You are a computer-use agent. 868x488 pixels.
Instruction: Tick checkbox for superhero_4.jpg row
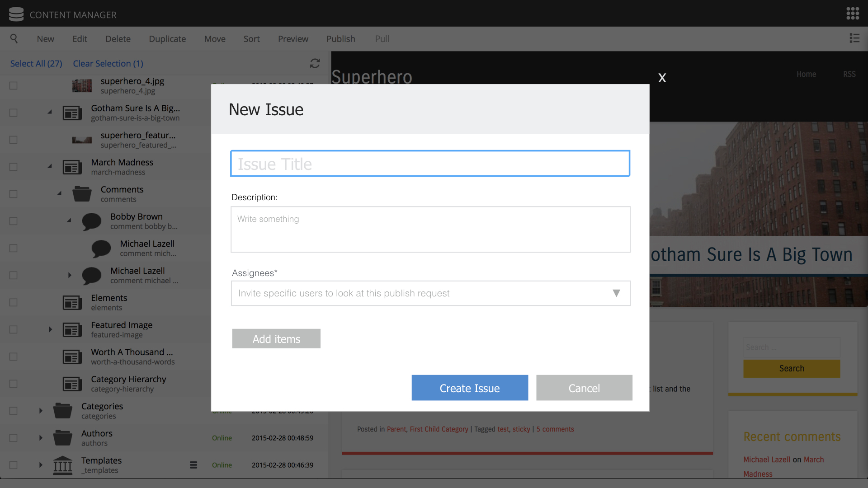(x=14, y=85)
